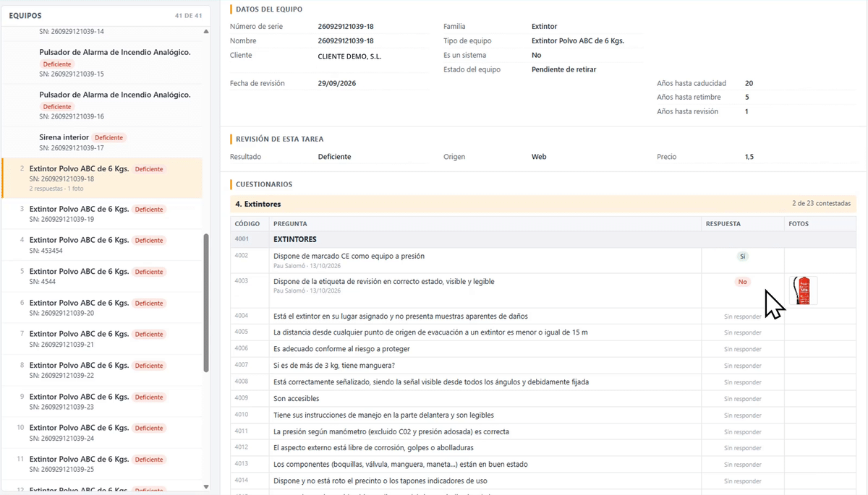Click 'Sin responder' on the manómetro pressure question
This screenshot has width=868, height=495.
[743, 432]
